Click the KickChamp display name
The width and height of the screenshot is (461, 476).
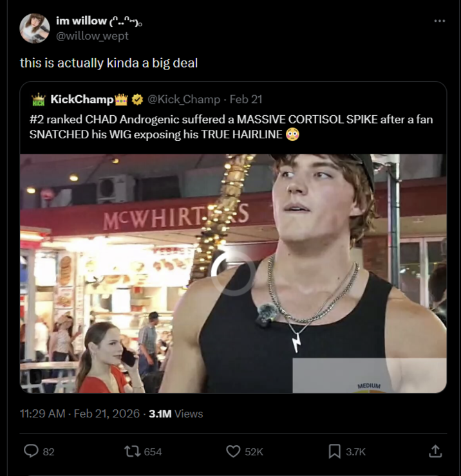click(82, 99)
